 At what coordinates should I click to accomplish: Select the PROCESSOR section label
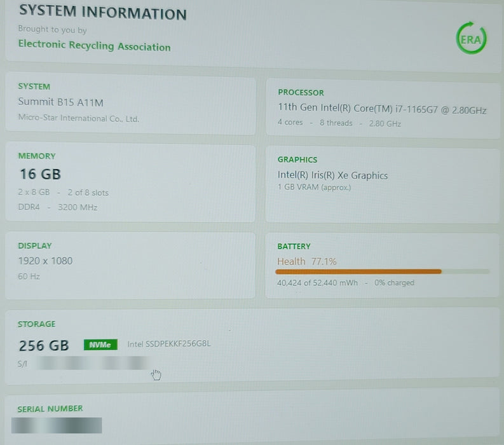[301, 93]
